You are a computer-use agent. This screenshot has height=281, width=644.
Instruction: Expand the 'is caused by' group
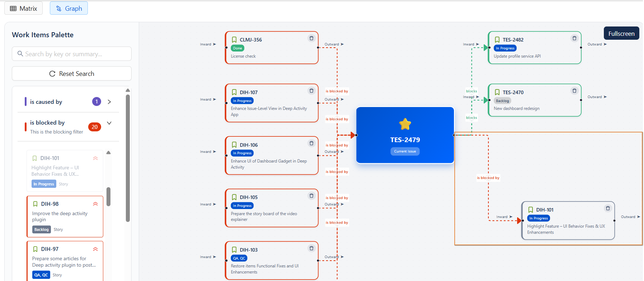click(x=109, y=102)
